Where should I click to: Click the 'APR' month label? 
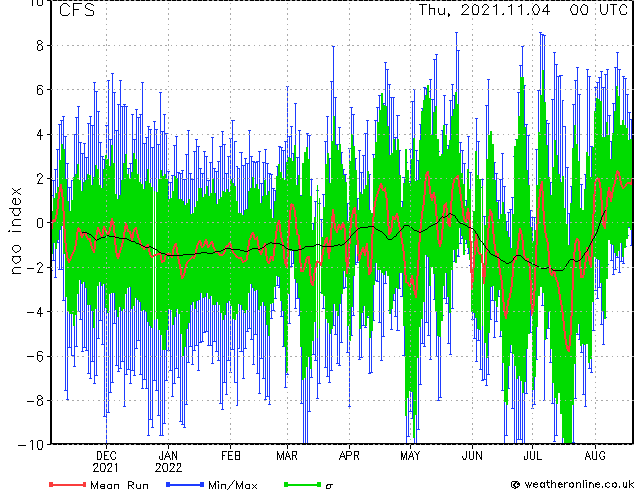point(349,456)
